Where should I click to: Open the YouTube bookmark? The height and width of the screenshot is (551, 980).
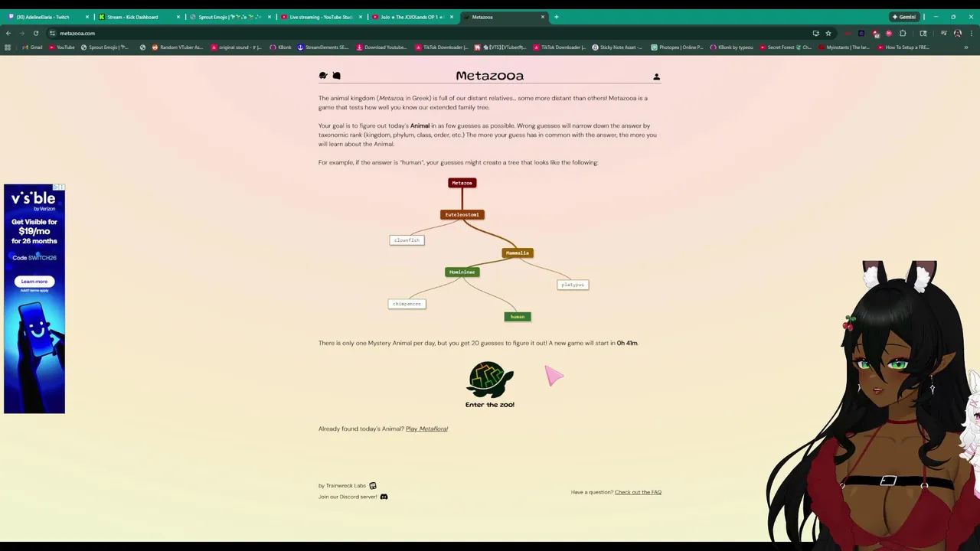coord(62,47)
